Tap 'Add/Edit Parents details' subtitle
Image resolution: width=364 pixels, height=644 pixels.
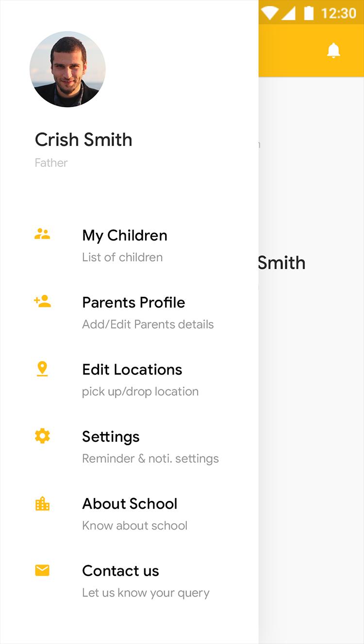[148, 324]
